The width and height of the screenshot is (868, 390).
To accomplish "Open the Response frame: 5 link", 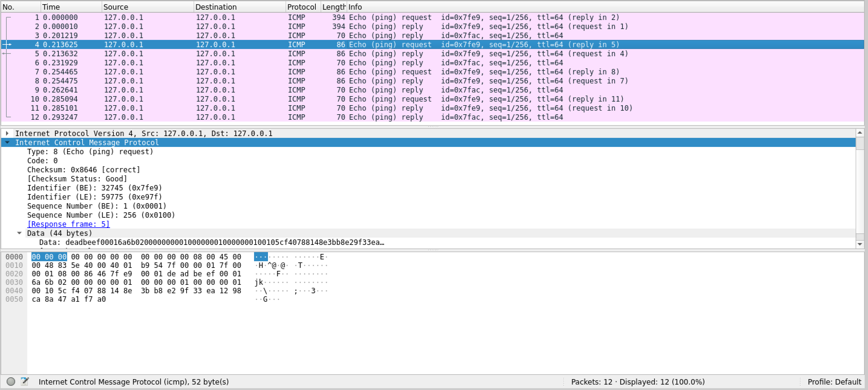I will [68, 224].
